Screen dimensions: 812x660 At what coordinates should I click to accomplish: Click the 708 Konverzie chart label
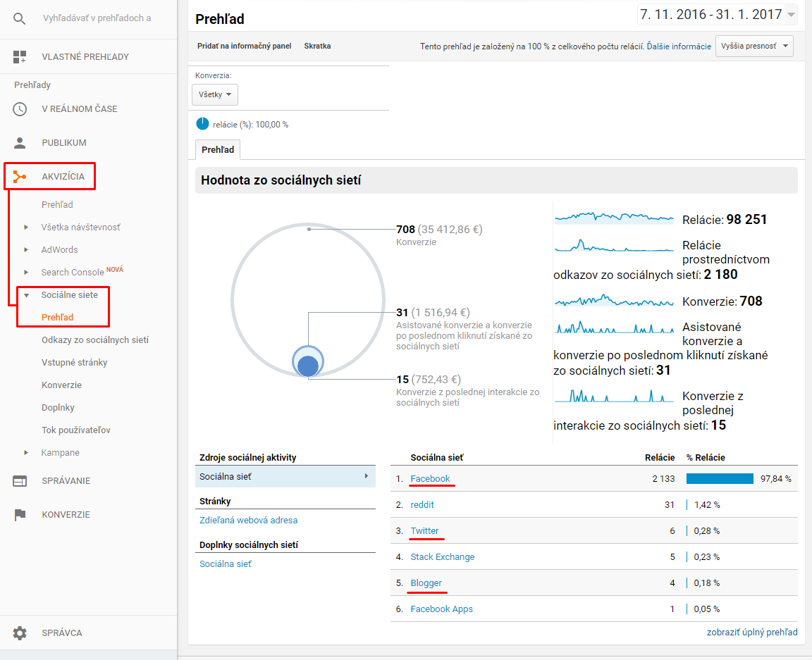click(439, 235)
